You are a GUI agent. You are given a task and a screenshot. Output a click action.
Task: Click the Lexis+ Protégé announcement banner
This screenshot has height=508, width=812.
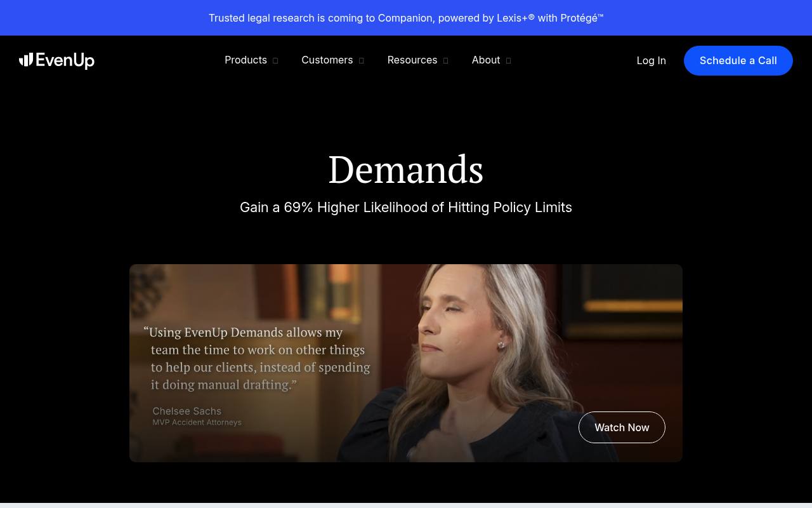click(406, 18)
